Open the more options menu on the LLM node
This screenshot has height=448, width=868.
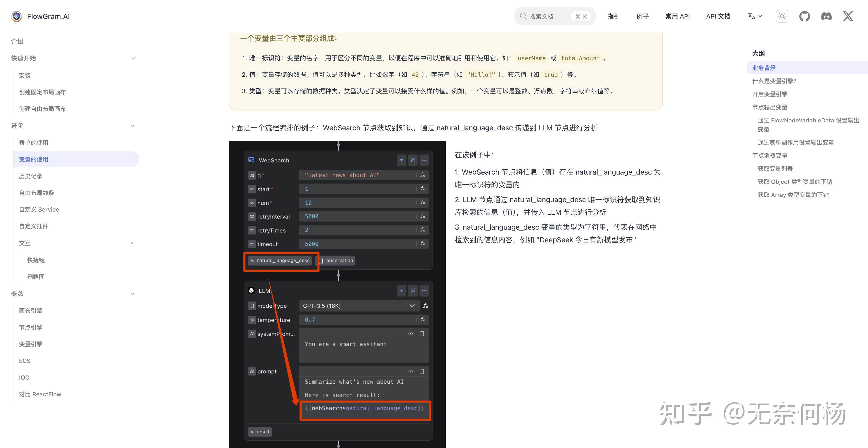click(424, 290)
